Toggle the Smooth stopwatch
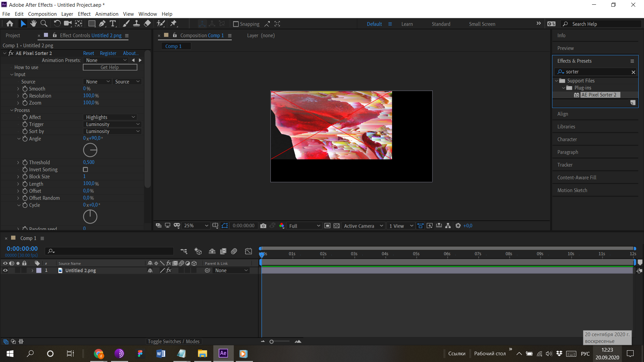 [x=25, y=89]
